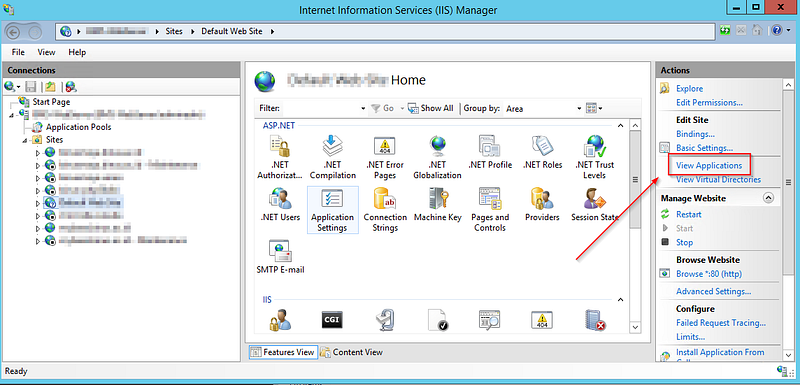The height and width of the screenshot is (385, 800).
Task: Open the Session State feature
Action: point(594,205)
